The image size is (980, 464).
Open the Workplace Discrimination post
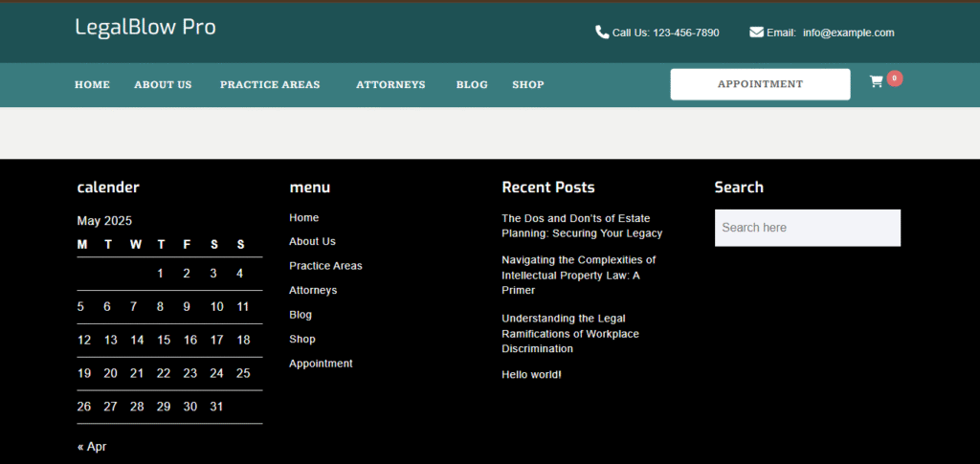pos(570,334)
